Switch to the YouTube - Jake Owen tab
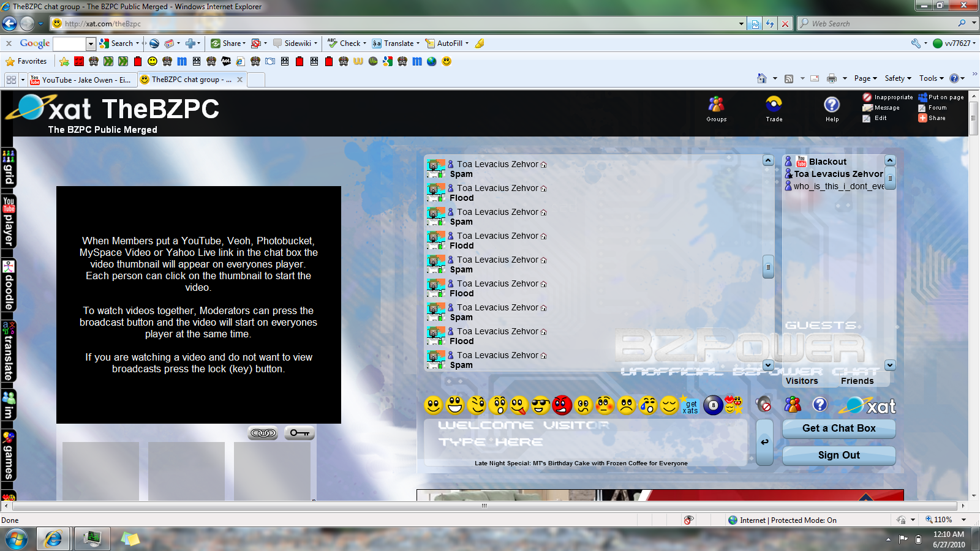The image size is (980, 551). (x=81, y=80)
